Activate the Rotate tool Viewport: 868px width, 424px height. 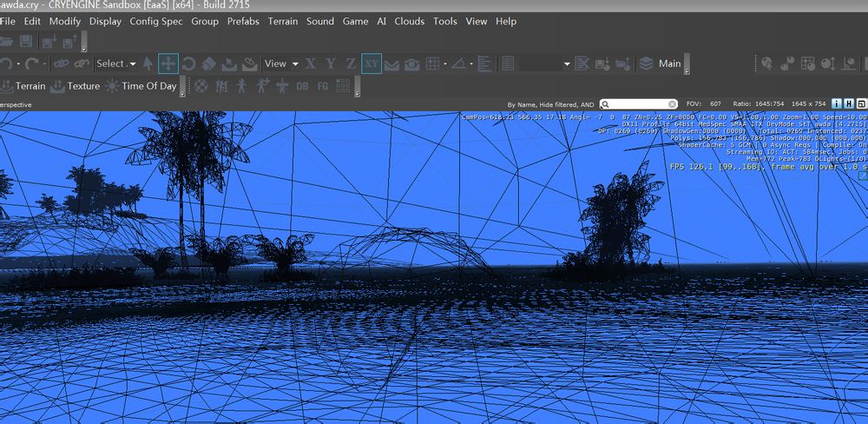(188, 63)
